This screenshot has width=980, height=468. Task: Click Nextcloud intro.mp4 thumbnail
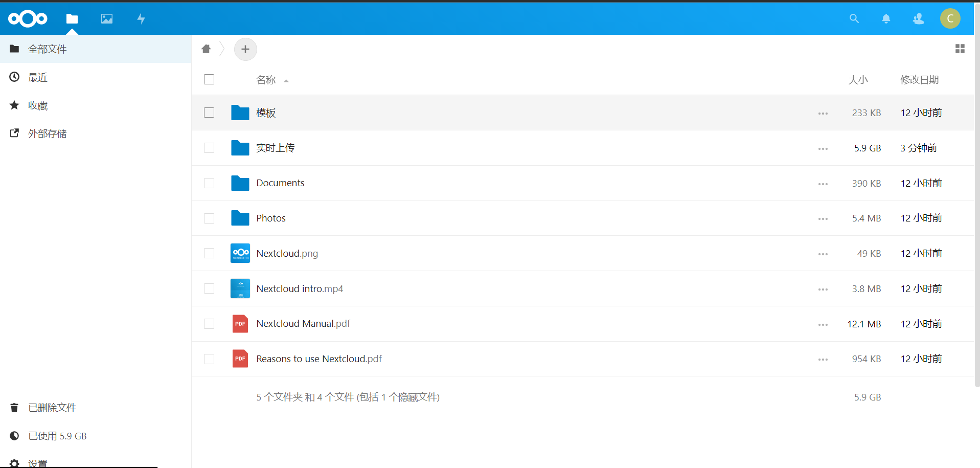click(x=240, y=288)
